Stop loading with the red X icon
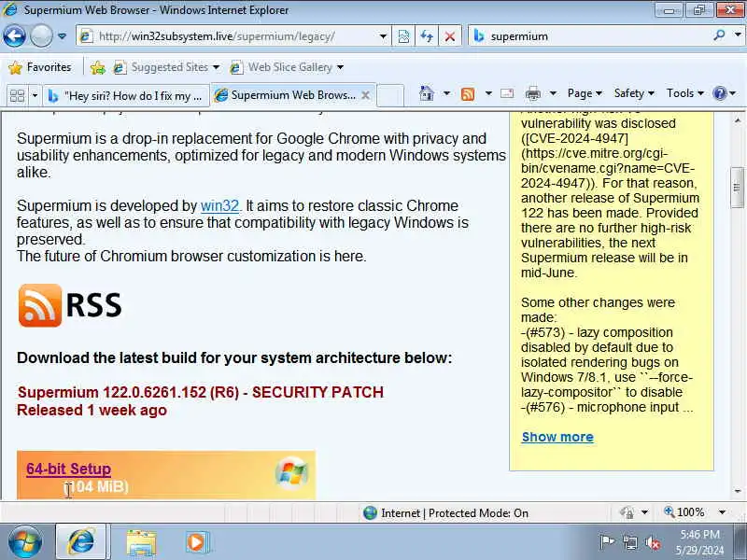Image resolution: width=747 pixels, height=560 pixels. (449, 36)
